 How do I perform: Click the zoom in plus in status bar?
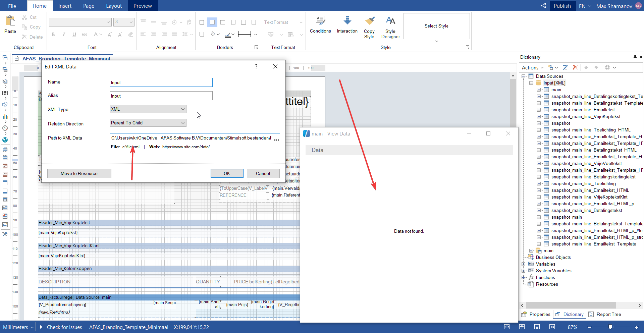(x=637, y=327)
